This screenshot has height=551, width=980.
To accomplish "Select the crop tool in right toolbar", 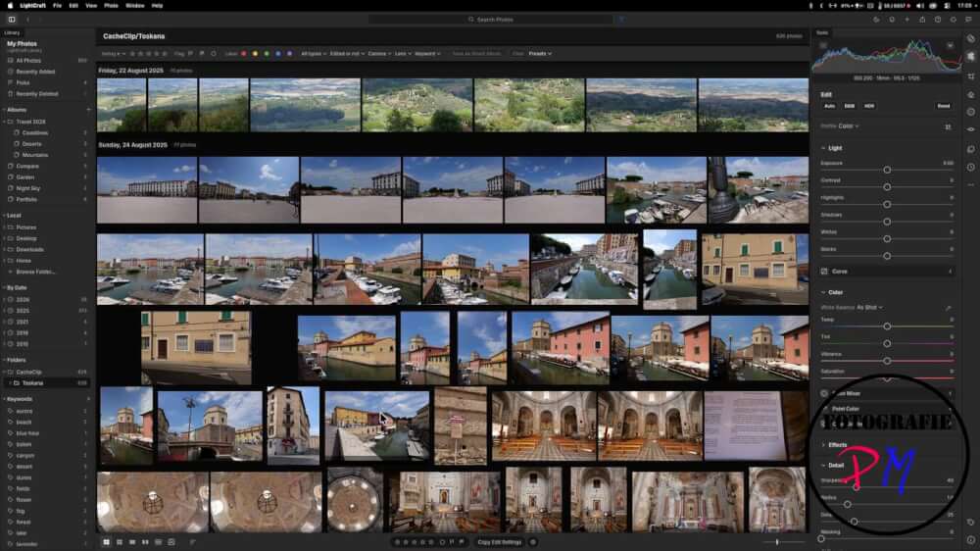I will tap(970, 76).
